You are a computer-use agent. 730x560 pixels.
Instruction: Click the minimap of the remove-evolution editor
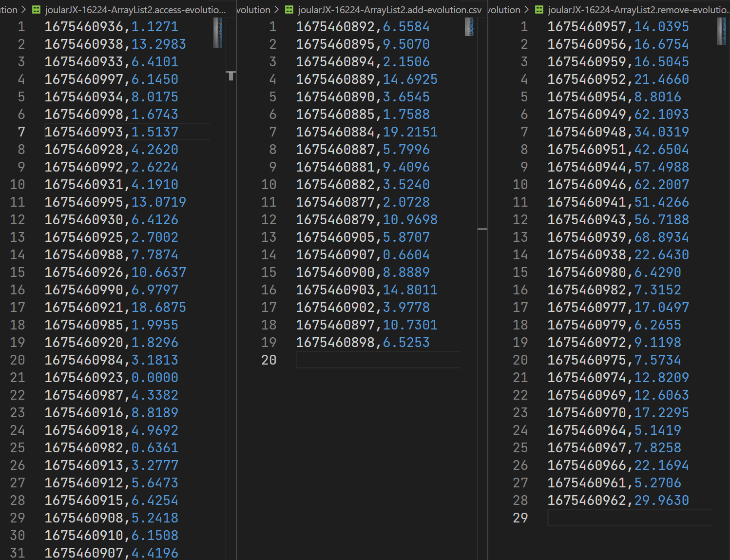click(x=722, y=31)
